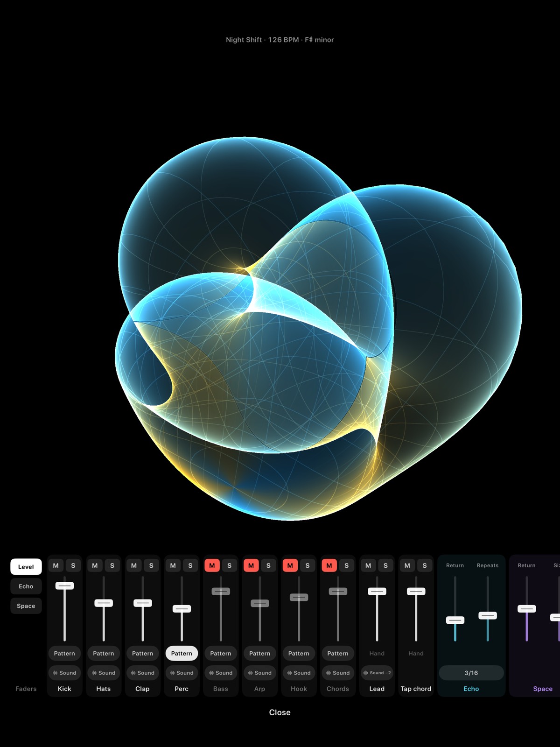Viewport: 560px width, 747px height.
Task: Mute the Clap channel
Action: (134, 565)
